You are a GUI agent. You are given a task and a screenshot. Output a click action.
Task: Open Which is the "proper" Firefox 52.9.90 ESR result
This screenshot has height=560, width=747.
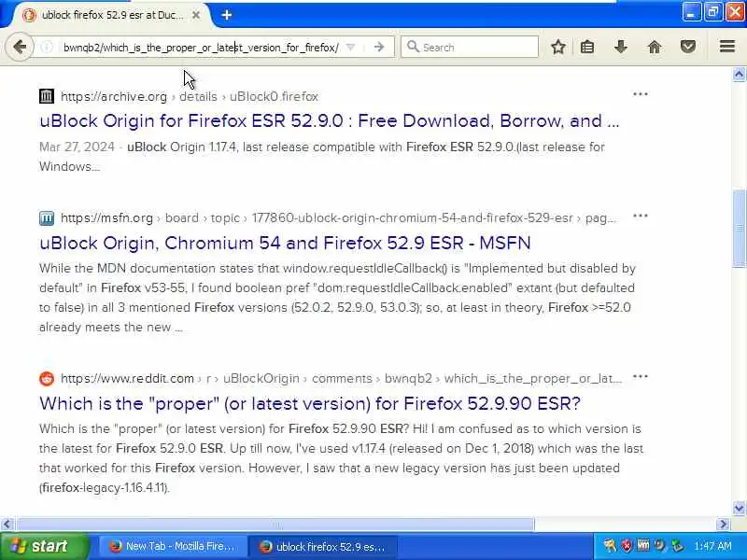pos(310,403)
